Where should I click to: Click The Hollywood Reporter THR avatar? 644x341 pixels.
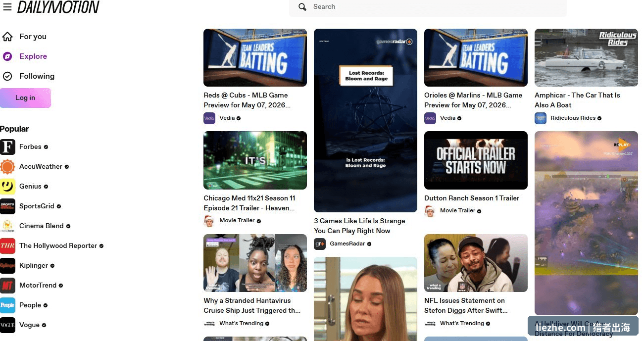(x=7, y=246)
